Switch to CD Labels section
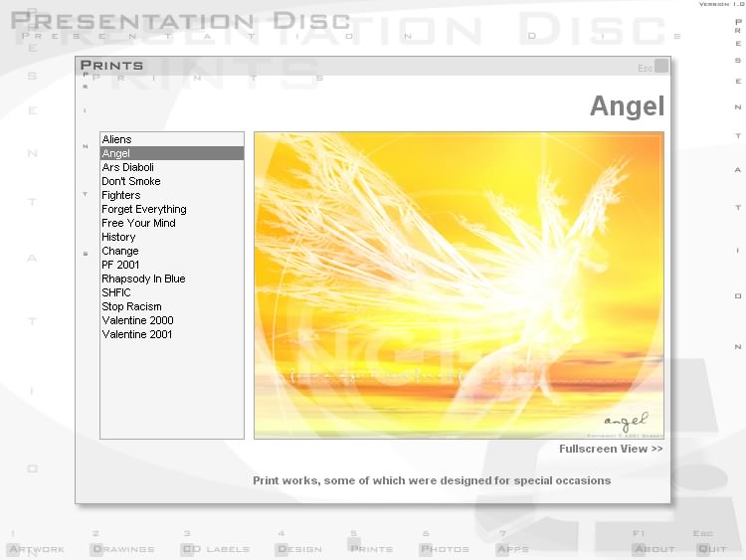The image size is (746, 560). click(216, 549)
